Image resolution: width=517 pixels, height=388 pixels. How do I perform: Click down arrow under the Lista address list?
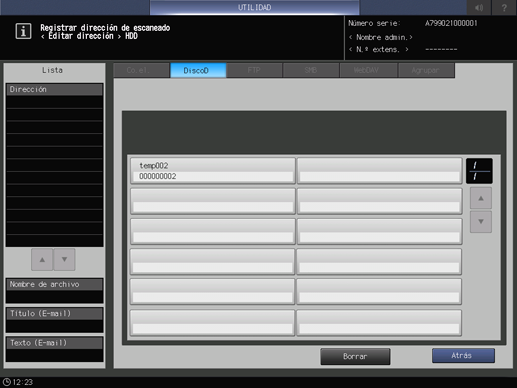64,259
